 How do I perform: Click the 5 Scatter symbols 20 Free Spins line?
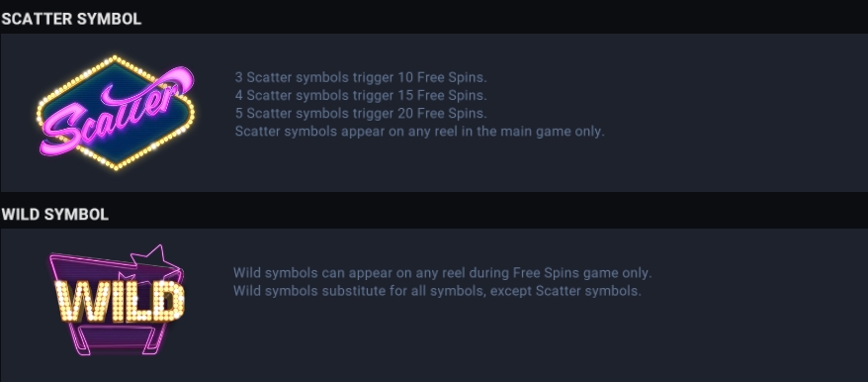pyautogui.click(x=361, y=114)
